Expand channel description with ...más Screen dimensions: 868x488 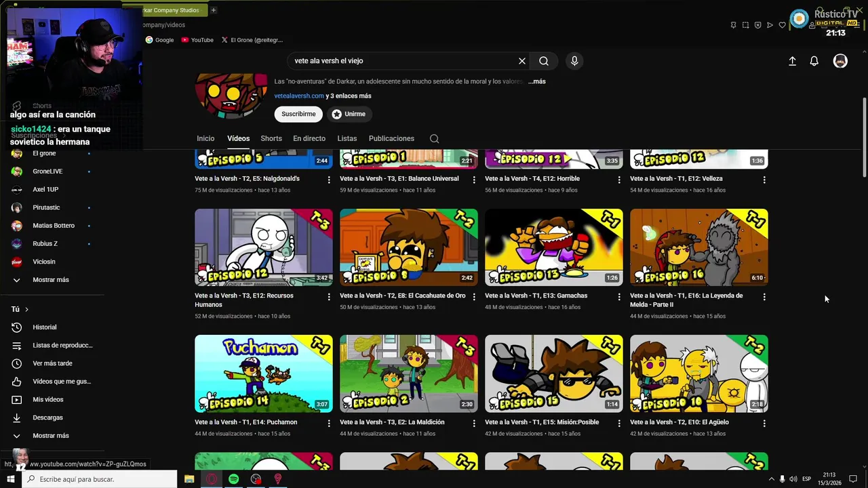tap(537, 81)
